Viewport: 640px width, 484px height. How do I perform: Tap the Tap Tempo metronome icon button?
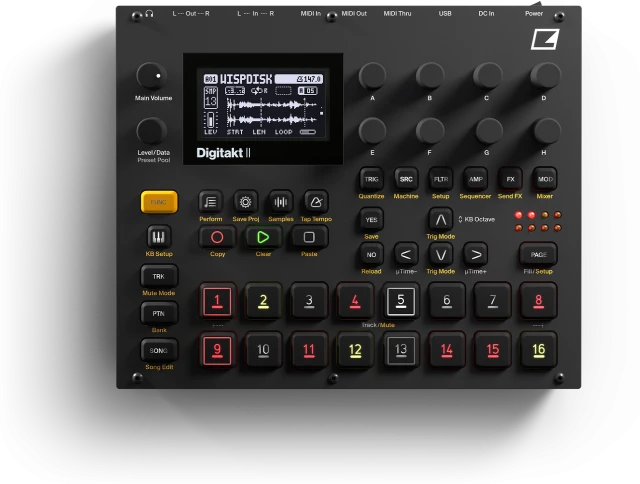click(316, 202)
